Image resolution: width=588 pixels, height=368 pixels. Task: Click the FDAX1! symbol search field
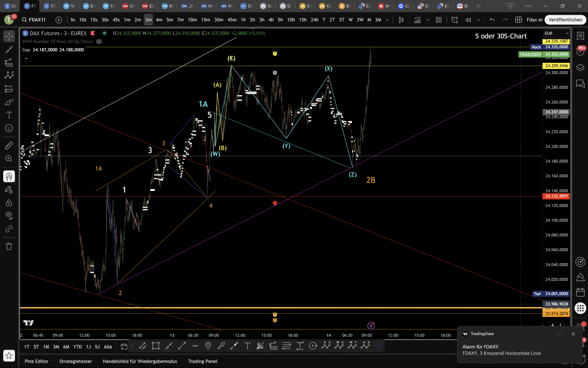click(x=37, y=20)
